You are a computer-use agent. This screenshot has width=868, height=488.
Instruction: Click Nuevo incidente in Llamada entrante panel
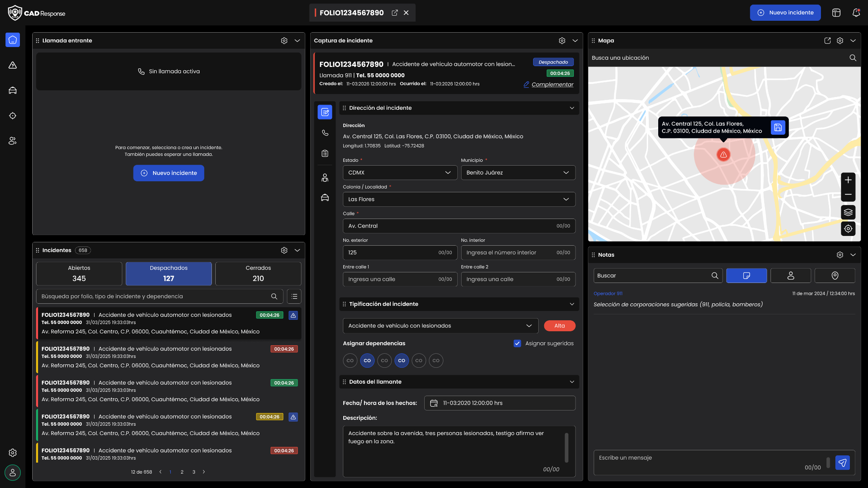pos(169,173)
